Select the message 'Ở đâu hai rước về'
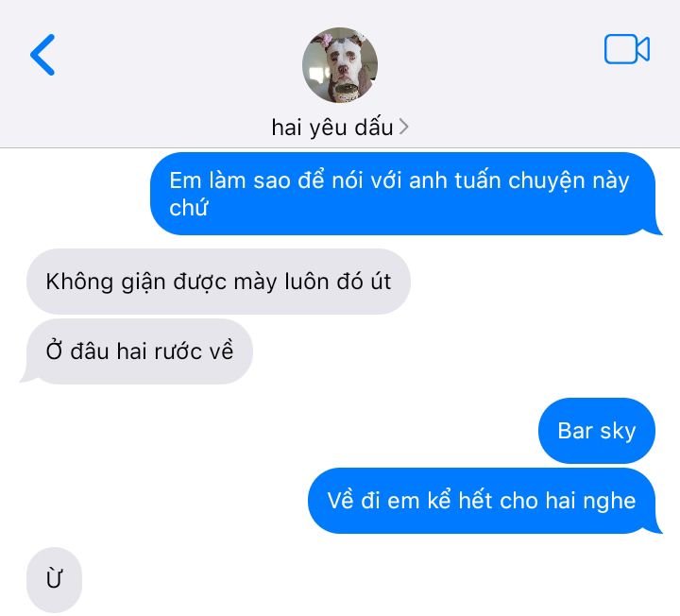The width and height of the screenshot is (680, 616). (x=139, y=351)
